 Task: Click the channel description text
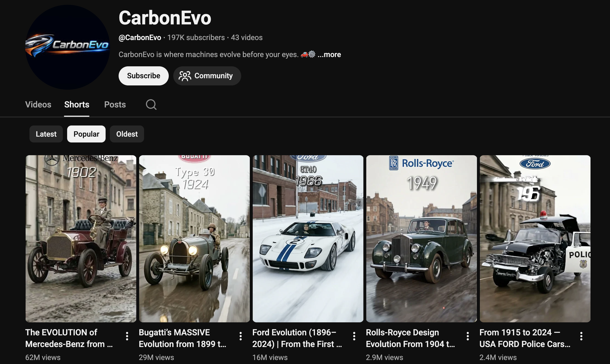point(217,54)
